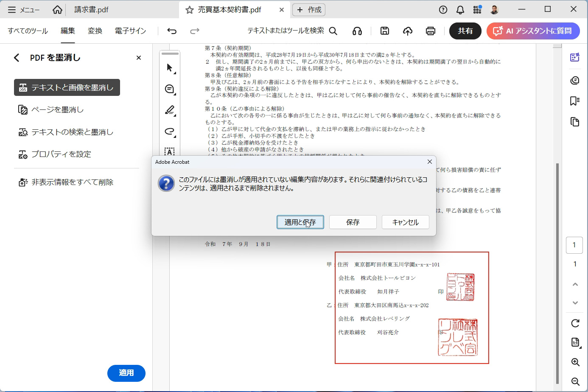Open the notifications bell

[460, 10]
